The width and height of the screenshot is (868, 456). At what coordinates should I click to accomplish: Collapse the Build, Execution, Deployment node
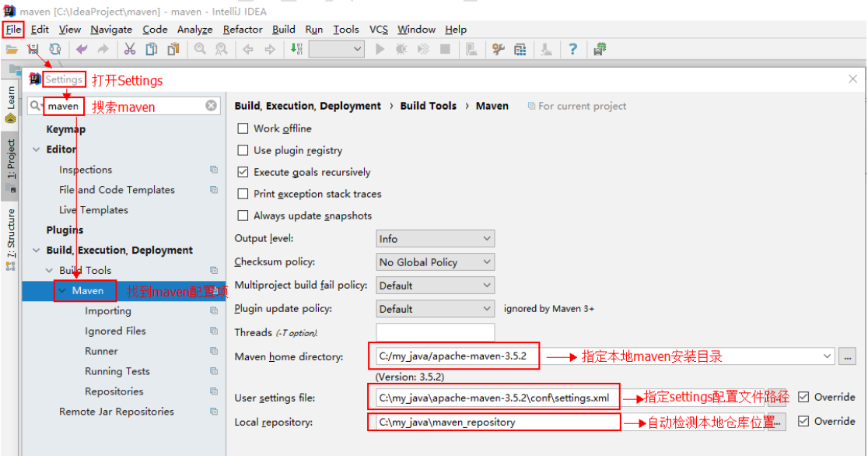(37, 251)
